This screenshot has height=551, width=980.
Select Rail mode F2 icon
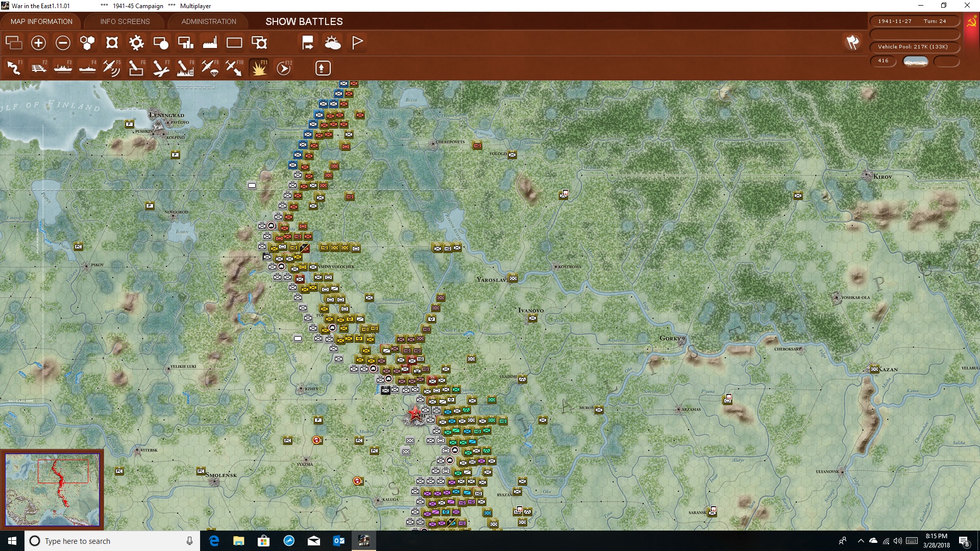point(38,68)
